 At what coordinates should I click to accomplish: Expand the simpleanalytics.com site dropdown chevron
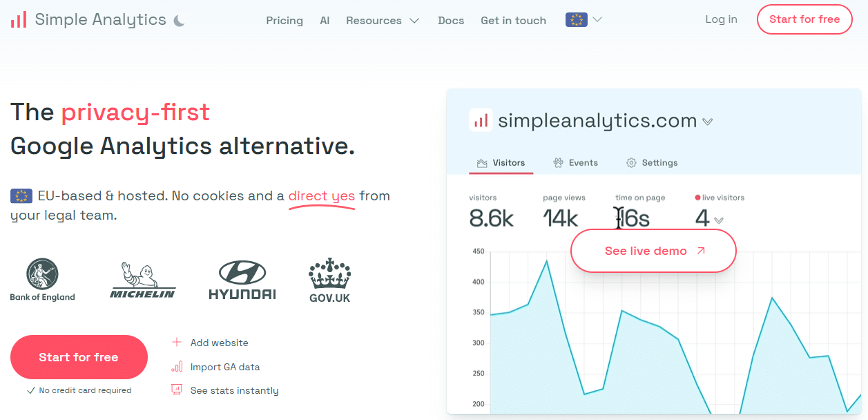point(707,122)
